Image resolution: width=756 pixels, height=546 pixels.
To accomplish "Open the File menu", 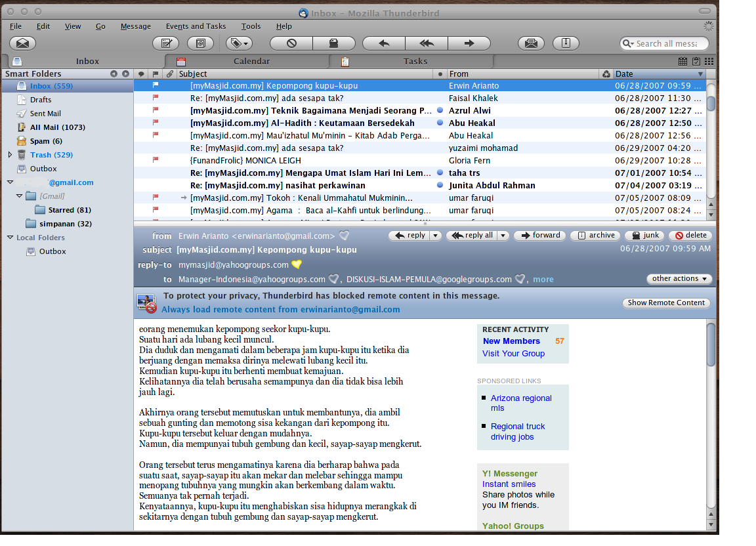I will point(16,26).
